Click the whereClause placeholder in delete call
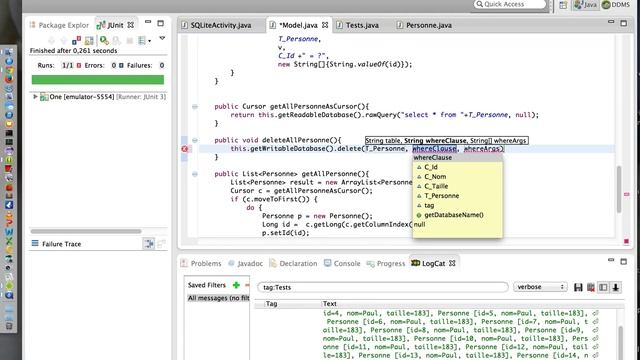This screenshot has height=360, width=640. [x=434, y=149]
